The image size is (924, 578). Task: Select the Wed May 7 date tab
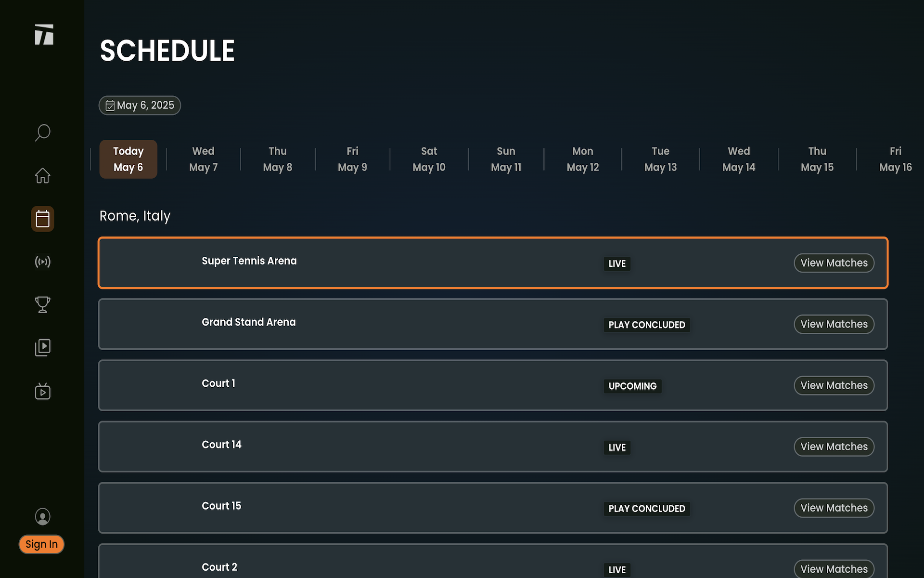point(203,159)
